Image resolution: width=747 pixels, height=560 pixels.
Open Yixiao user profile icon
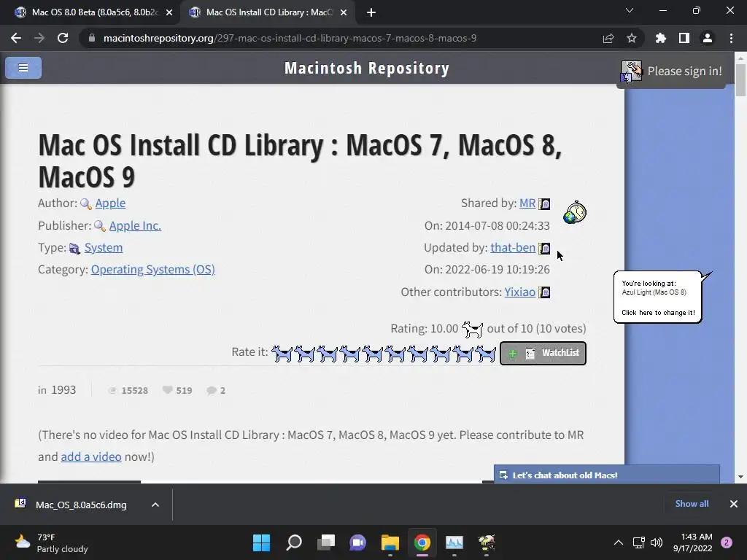pos(544,292)
